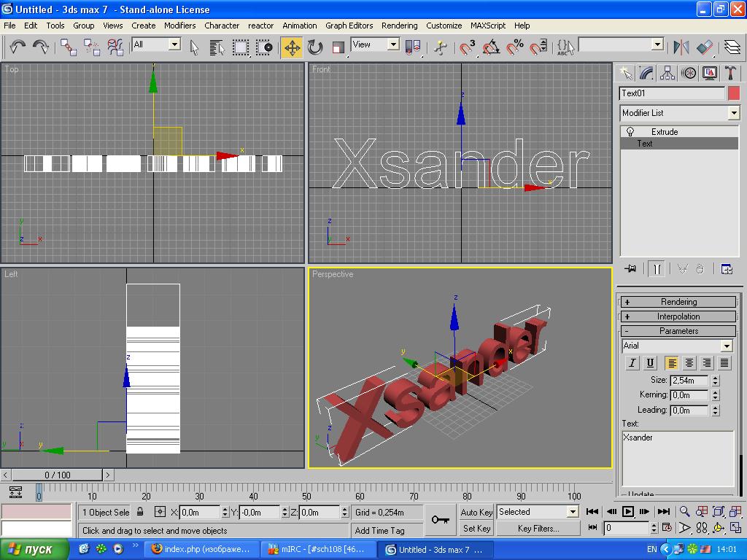Viewport: 747px width, 560px height.
Task: Open the Arial font dropdown
Action: [727, 346]
